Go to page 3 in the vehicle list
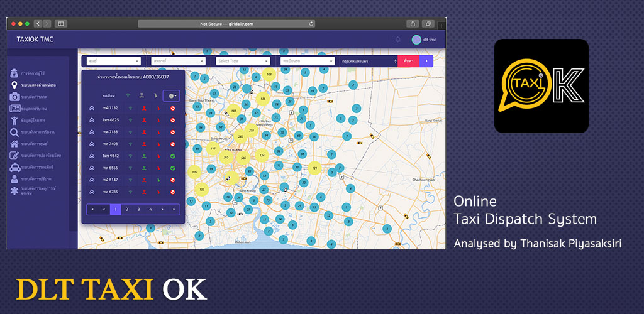Viewport: 644px width, 314px height. 139,210
